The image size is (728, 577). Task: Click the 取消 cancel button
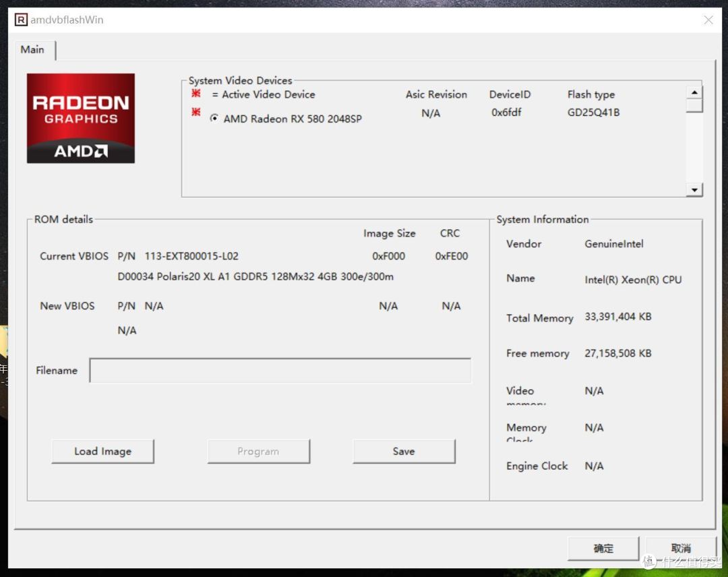coord(681,548)
